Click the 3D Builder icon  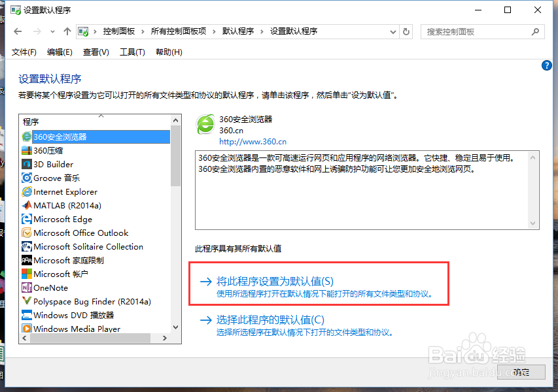[27, 164]
